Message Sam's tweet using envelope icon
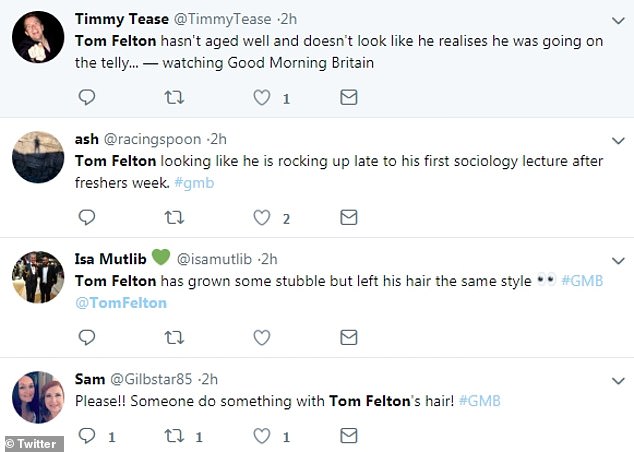 point(348,436)
